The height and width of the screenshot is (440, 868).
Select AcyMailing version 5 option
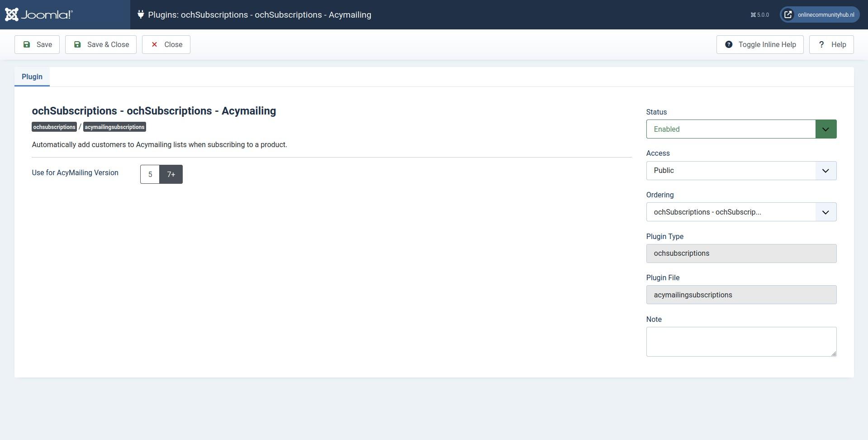click(x=150, y=174)
